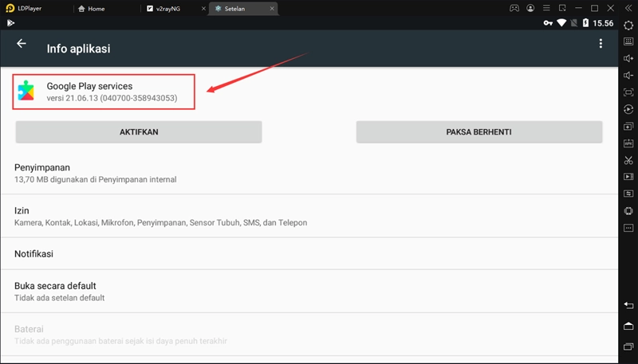Click the Google Play services app name
Image resolution: width=638 pixels, height=364 pixels.
(x=89, y=86)
